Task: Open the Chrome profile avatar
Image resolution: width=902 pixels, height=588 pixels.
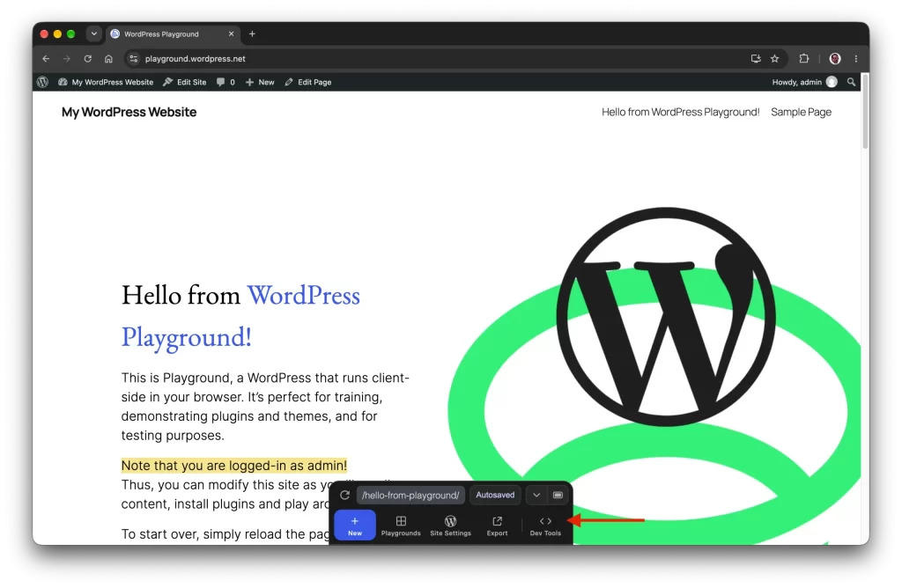Action: tap(835, 59)
